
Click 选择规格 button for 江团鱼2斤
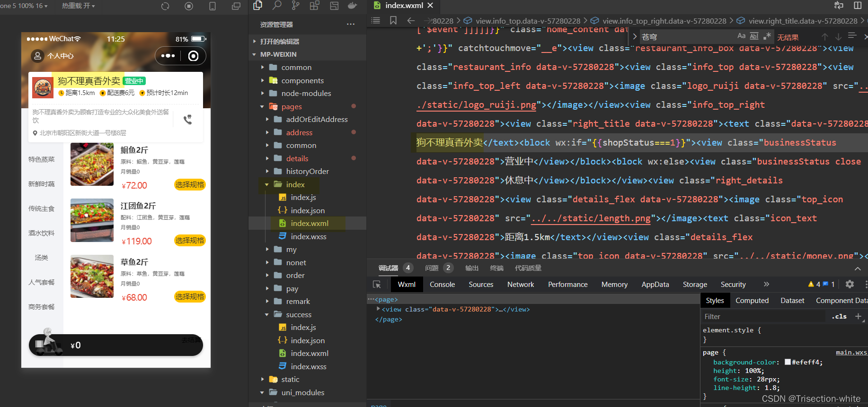click(190, 240)
